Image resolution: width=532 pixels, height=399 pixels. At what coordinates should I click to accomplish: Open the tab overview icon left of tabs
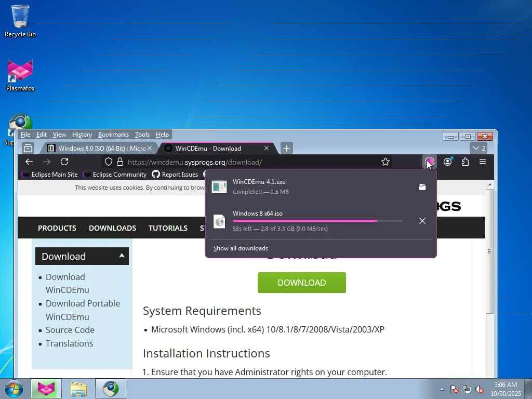pos(28,148)
